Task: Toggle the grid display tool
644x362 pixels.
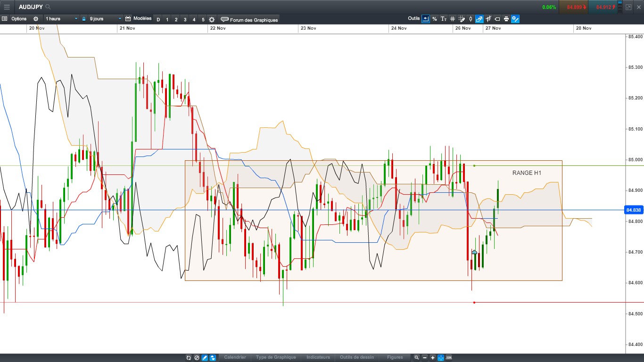Action: coord(453,19)
